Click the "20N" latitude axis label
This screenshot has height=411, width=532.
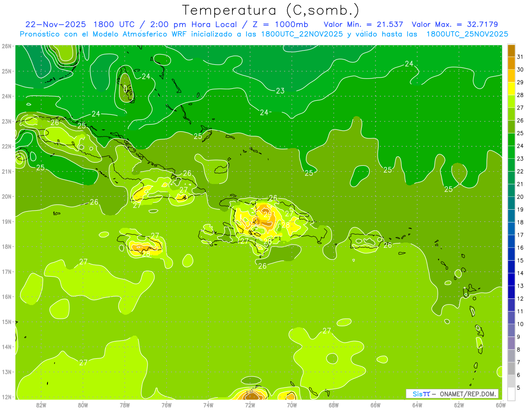click(7, 196)
